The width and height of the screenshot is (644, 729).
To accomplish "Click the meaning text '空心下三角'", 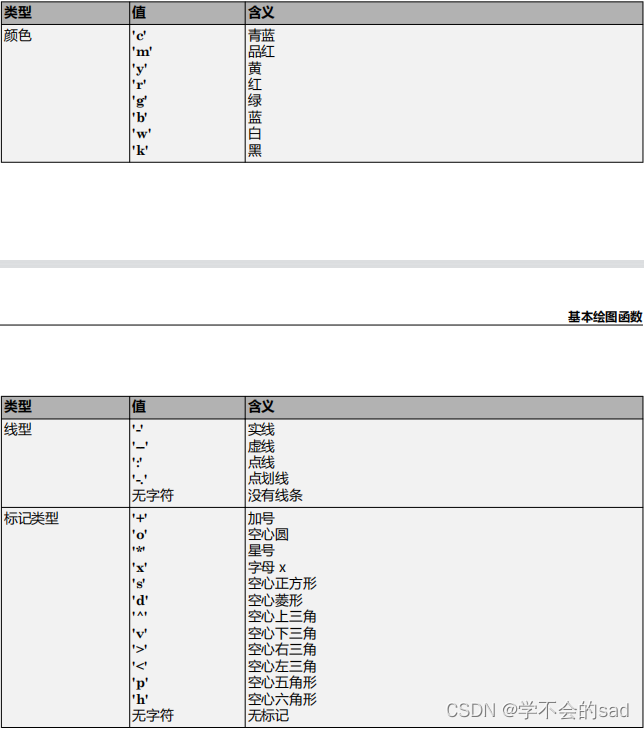I will click(282, 633).
